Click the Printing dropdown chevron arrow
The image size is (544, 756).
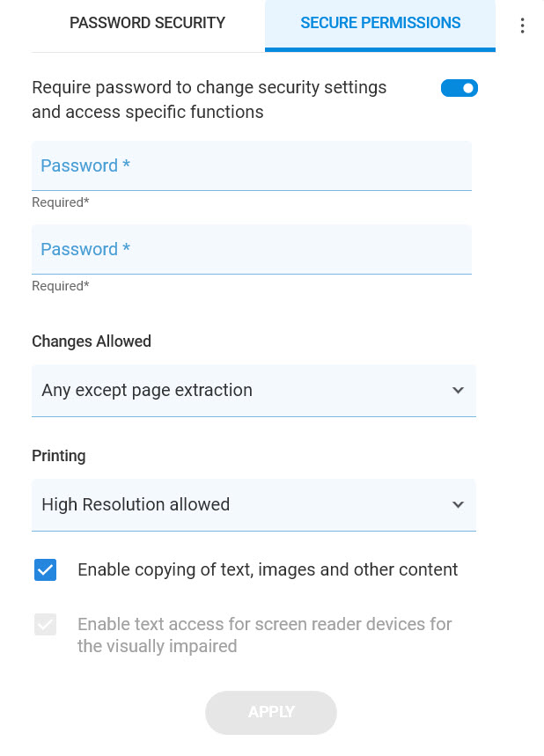(x=458, y=504)
